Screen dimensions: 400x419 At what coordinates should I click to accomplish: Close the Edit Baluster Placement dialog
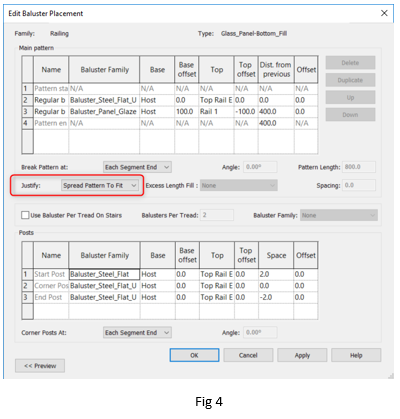tap(384, 13)
